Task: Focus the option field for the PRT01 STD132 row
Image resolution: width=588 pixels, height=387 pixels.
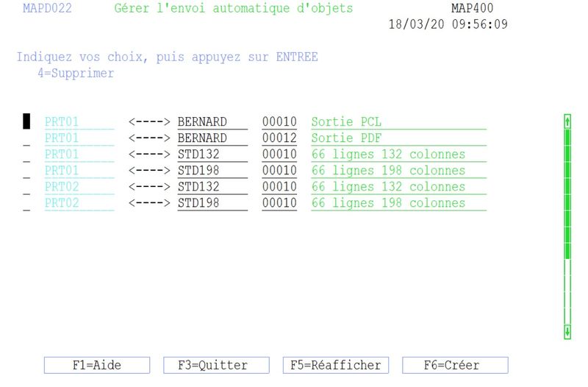Action: (27, 155)
